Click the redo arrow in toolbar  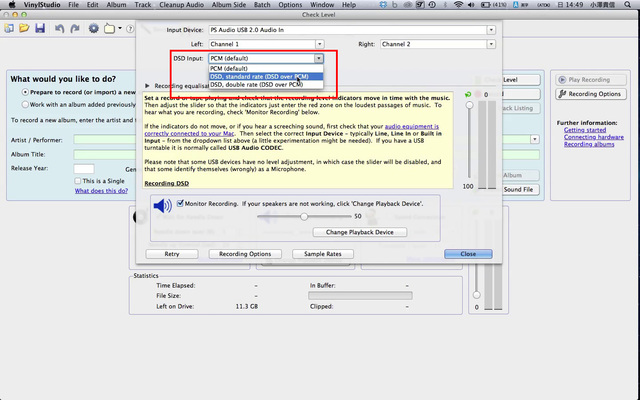pyautogui.click(x=74, y=28)
